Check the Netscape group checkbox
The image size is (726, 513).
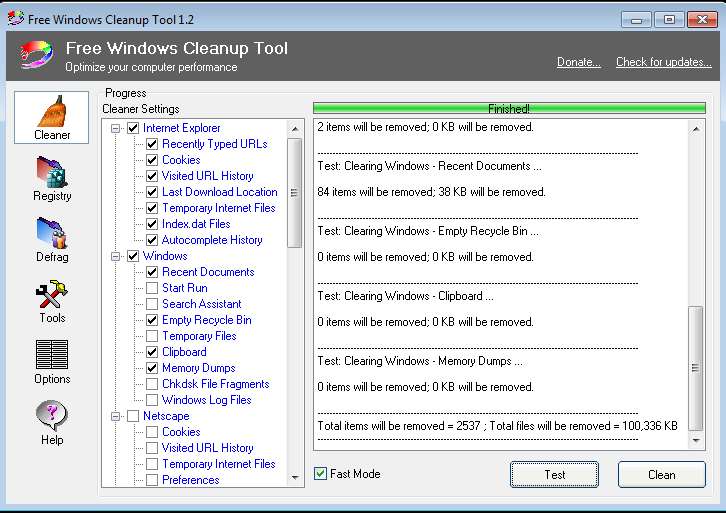point(133,416)
